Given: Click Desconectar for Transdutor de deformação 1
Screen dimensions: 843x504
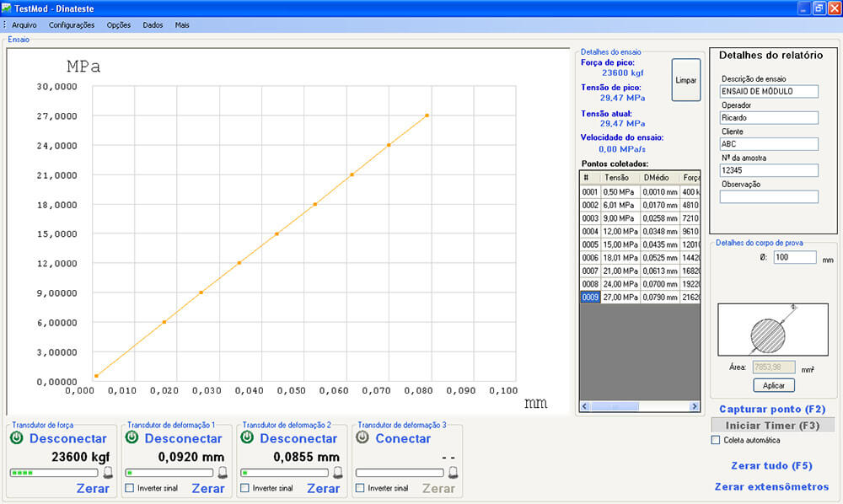Looking at the screenshot, I should (183, 438).
